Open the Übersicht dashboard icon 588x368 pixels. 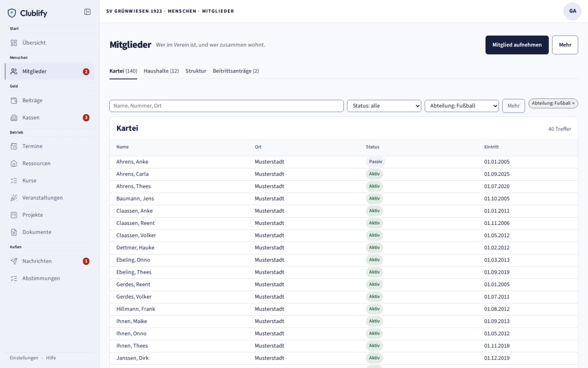[14, 43]
